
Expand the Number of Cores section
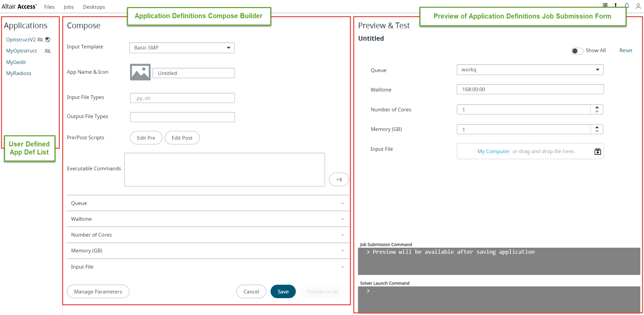(x=208, y=235)
